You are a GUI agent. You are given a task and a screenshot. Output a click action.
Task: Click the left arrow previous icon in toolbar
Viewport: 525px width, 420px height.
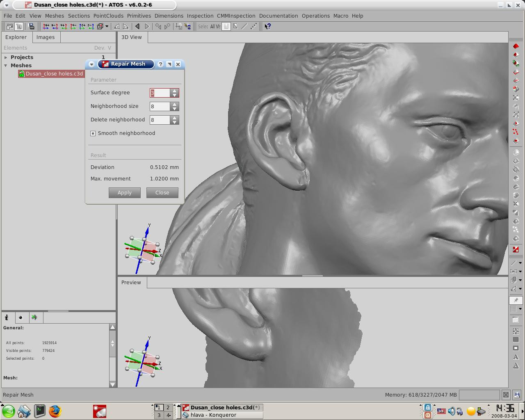pos(137,26)
